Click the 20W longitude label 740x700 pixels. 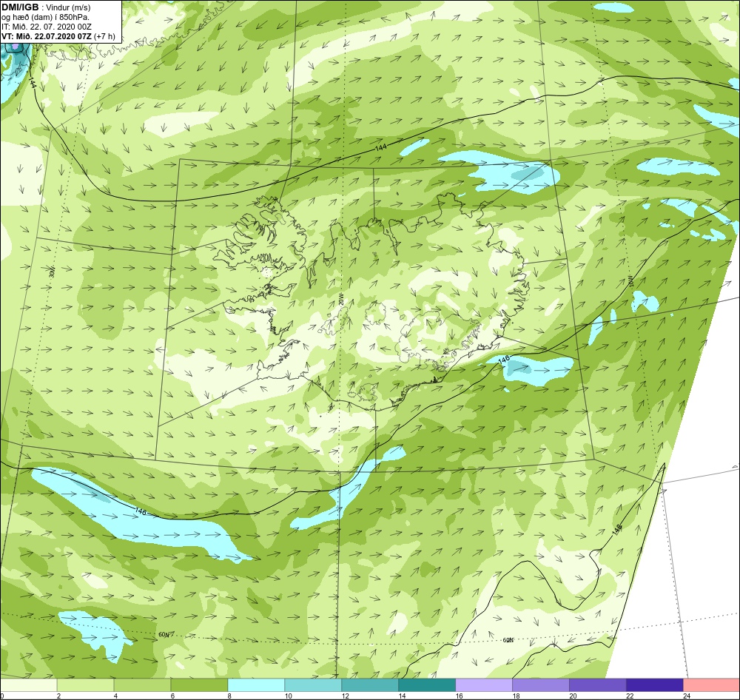pyautogui.click(x=340, y=300)
